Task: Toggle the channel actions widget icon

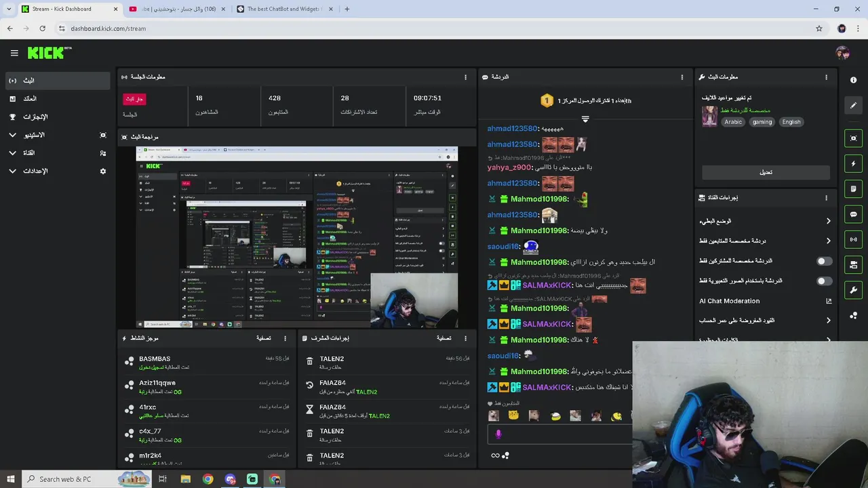Action: click(853, 264)
